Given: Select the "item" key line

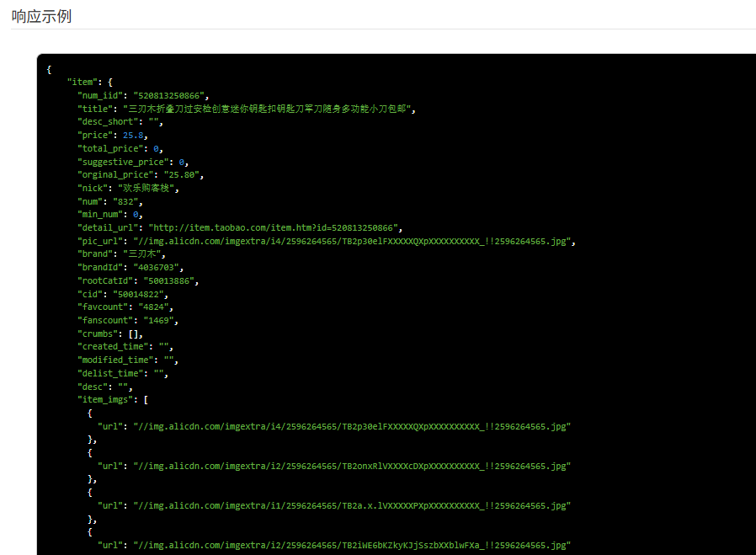Looking at the screenshot, I should [x=90, y=82].
